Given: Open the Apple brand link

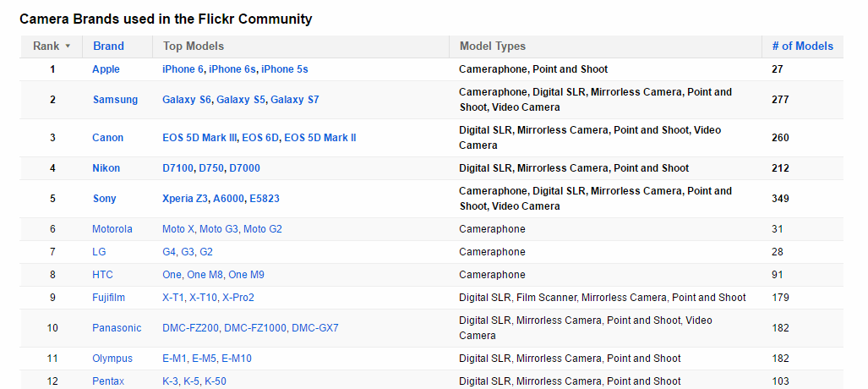Looking at the screenshot, I should coord(106,69).
